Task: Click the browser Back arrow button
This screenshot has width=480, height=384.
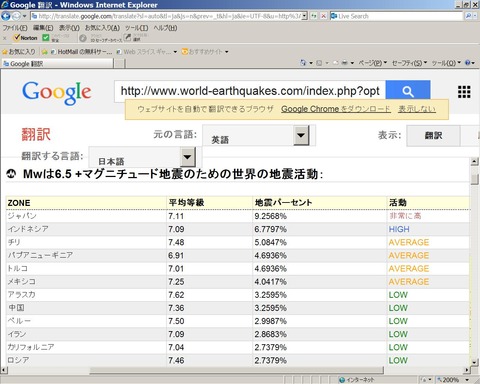Action: 6,16
